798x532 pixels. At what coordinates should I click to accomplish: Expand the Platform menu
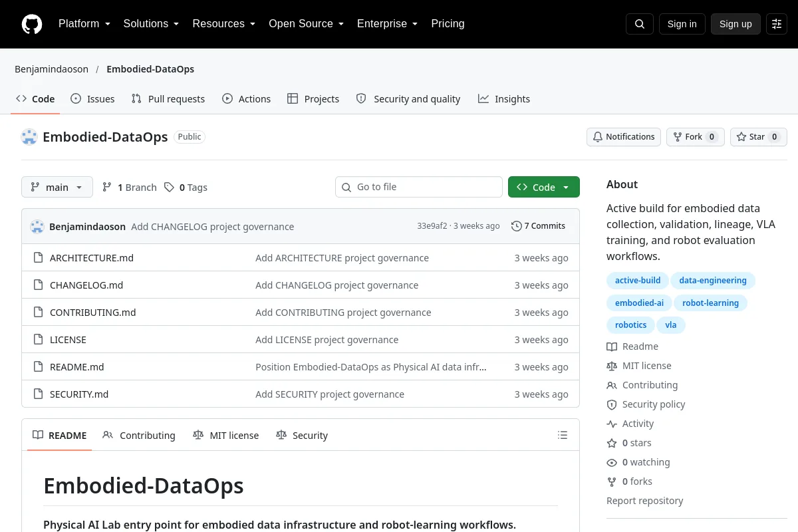(x=84, y=24)
